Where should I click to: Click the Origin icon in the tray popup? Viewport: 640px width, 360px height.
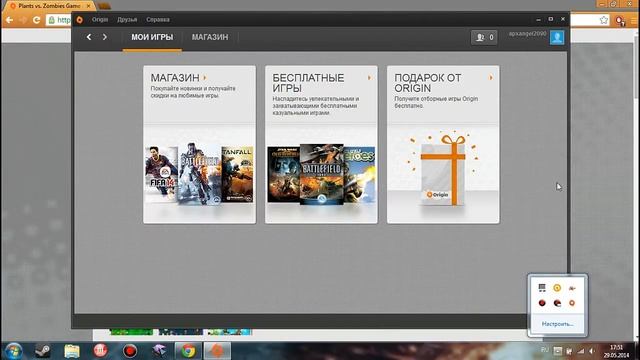click(x=572, y=303)
